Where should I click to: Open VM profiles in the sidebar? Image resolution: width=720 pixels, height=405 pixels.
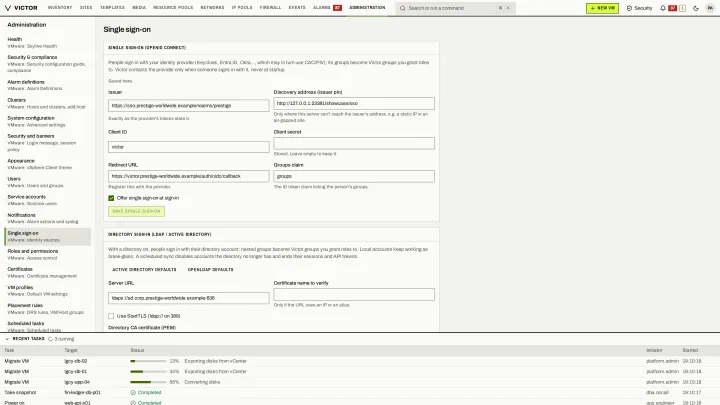coord(47,290)
